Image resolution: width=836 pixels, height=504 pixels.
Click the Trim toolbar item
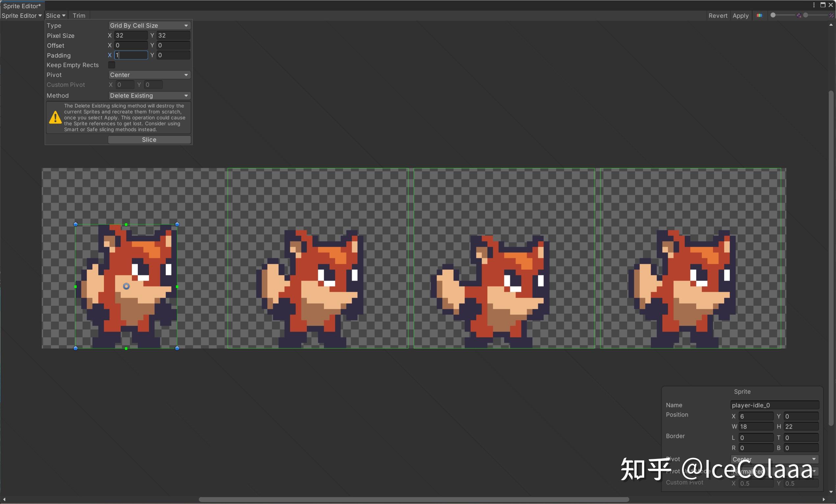79,15
